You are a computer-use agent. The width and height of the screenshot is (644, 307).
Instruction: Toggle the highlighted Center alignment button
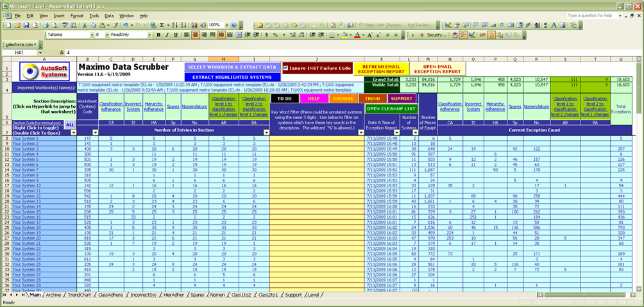pos(196,35)
